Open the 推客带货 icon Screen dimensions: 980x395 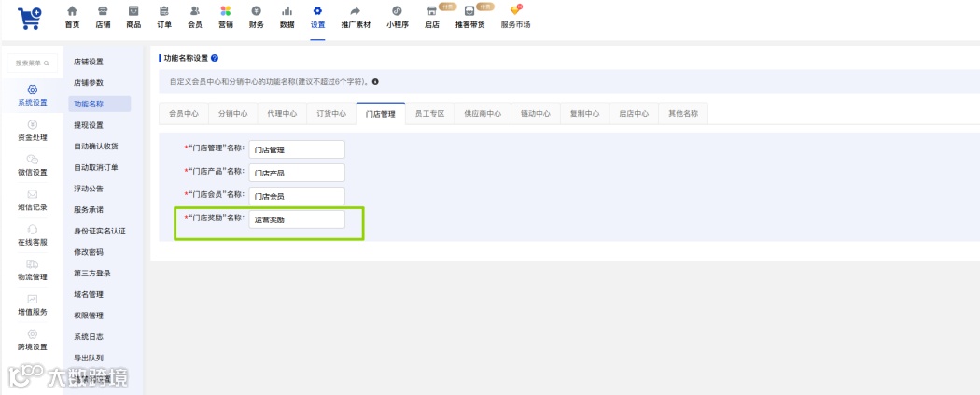[469, 11]
